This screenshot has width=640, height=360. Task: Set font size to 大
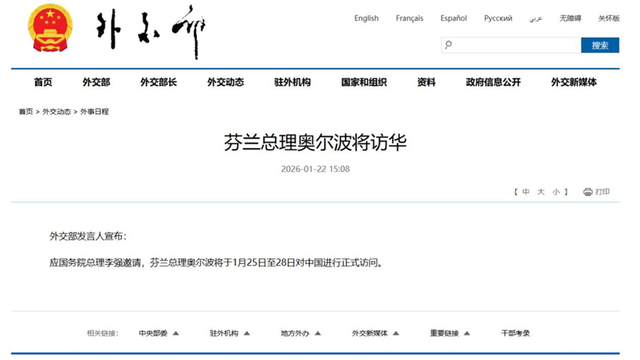541,192
